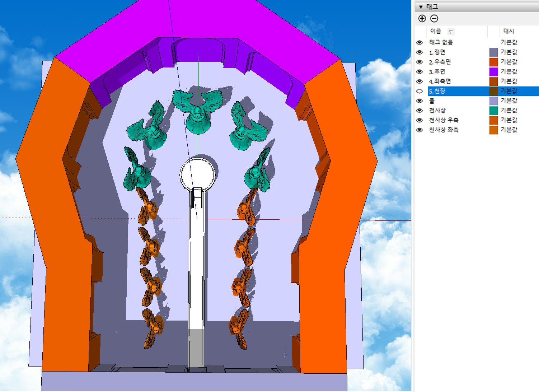Toggle eye icon for 태그 없음
The width and height of the screenshot is (539, 392).
coord(419,43)
